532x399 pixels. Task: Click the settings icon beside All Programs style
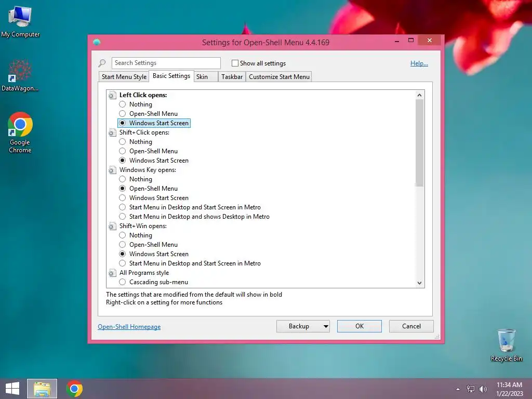point(112,273)
